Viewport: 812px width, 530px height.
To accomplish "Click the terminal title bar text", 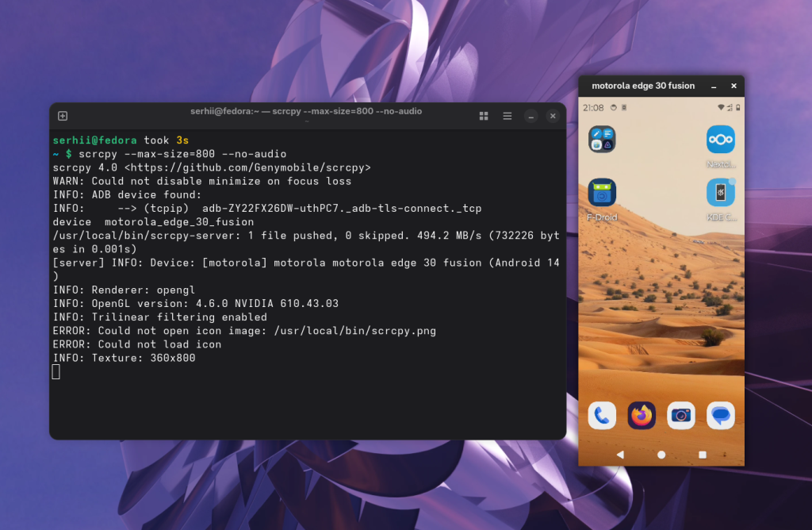I will 306,111.
